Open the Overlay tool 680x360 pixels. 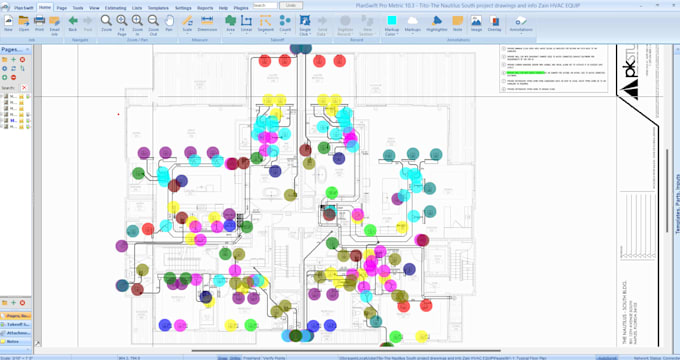click(494, 23)
